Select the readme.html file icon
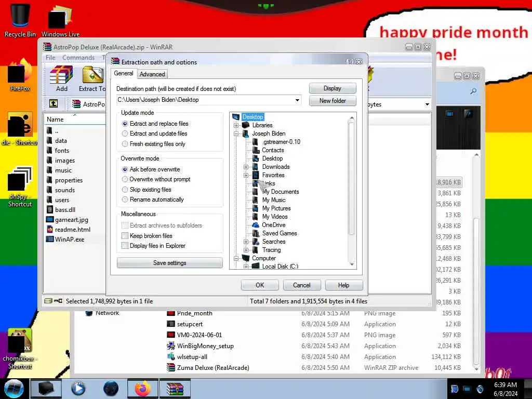Screen dimensions: 532x399 (49, 229)
